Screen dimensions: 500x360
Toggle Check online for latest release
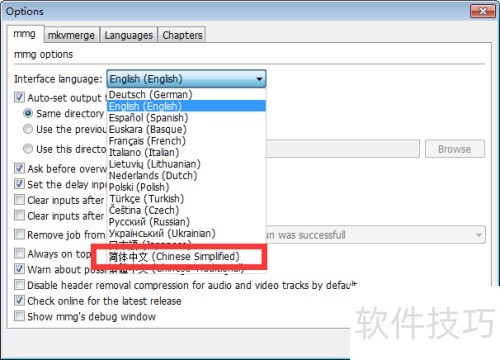[19, 300]
